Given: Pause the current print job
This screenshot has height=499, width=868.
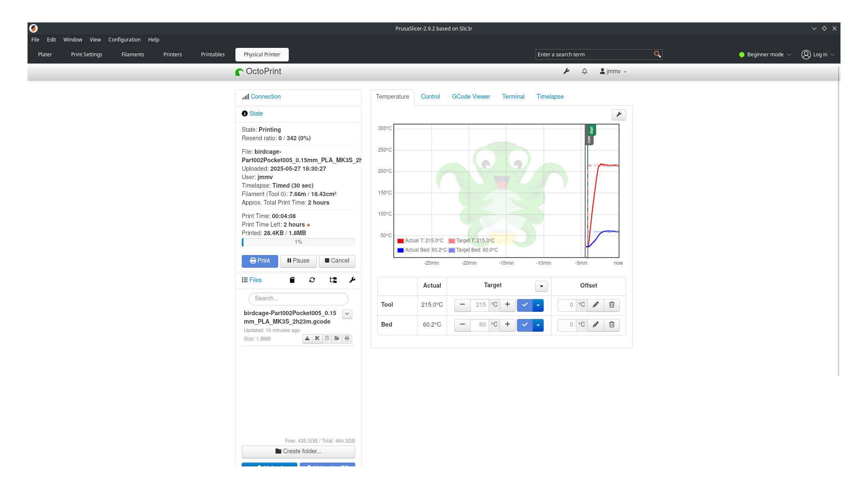Looking at the screenshot, I should point(298,261).
